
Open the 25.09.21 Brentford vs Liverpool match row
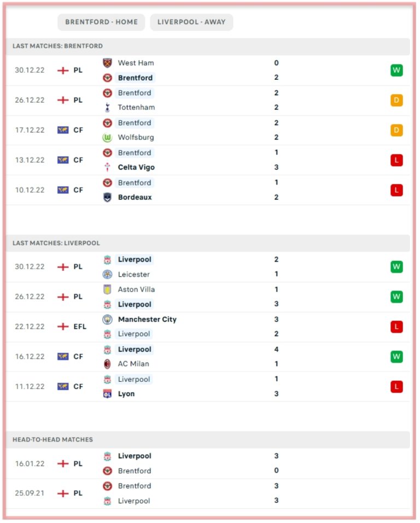[208, 493]
